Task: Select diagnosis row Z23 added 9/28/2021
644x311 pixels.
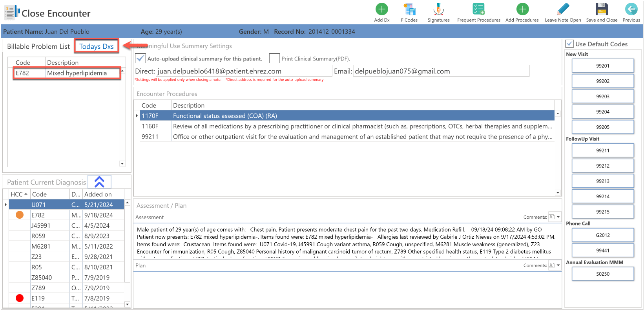Action: pyautogui.click(x=67, y=257)
